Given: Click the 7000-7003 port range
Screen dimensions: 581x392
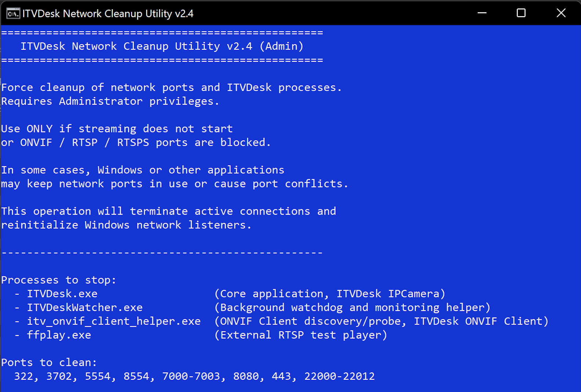Looking at the screenshot, I should point(191,376).
